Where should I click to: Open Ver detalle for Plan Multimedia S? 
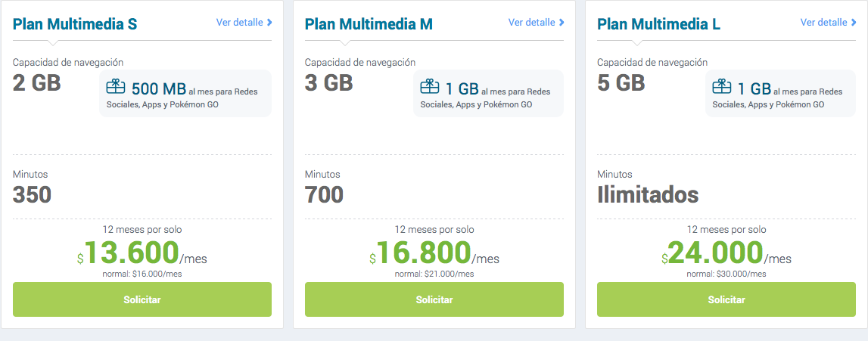[x=239, y=23]
